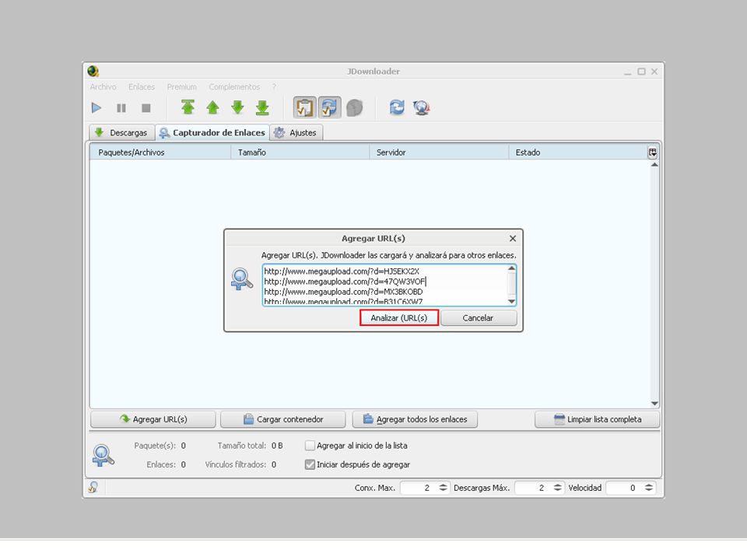Click list scrollbar up arrow
Viewport: 747px width, 560px height.
654,165
